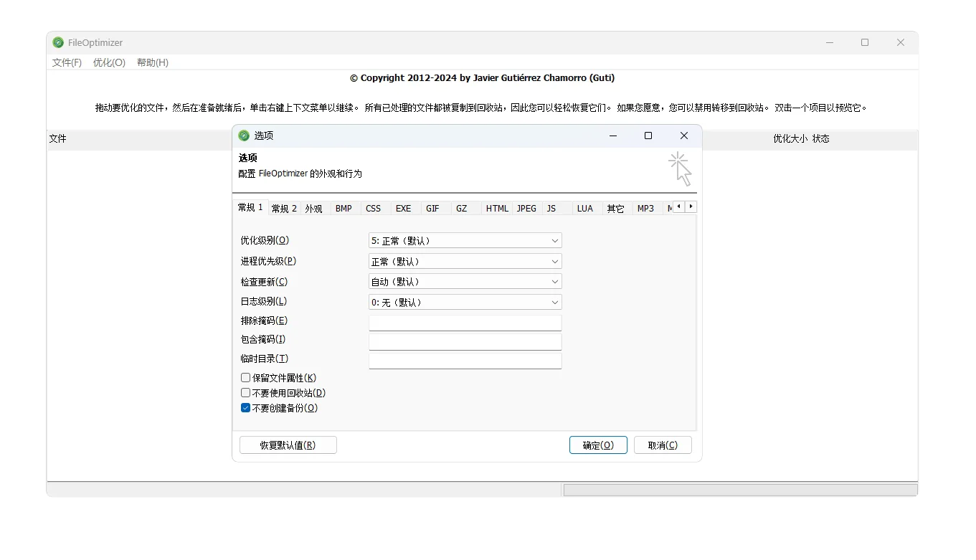Screen dimensions: 976x560
Task: Switch to 常规 2 tab
Action: click(x=284, y=209)
